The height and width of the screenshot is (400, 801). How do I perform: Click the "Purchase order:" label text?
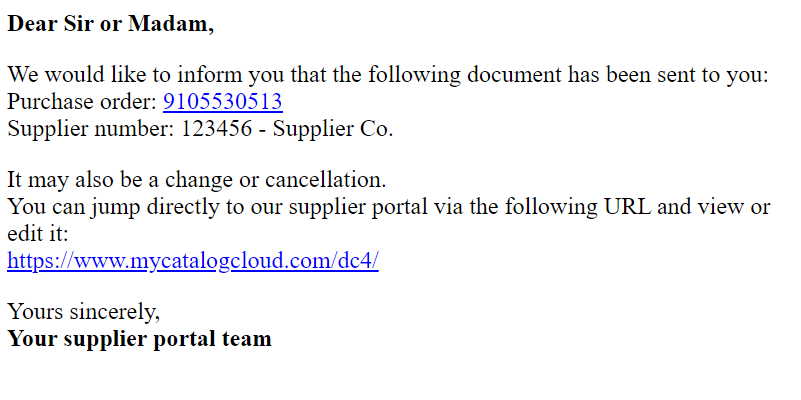coord(82,102)
